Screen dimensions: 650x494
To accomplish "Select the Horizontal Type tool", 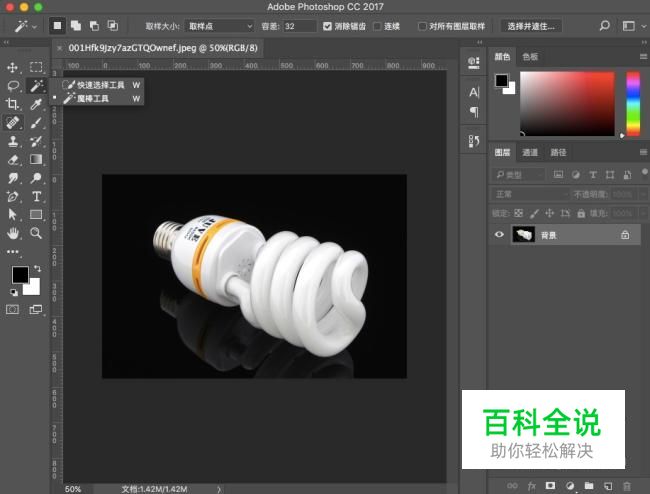I will (36, 196).
